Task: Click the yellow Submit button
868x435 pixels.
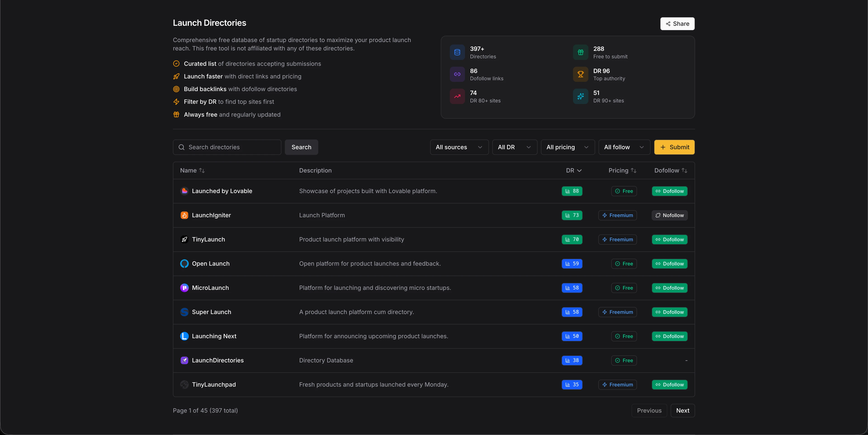Action: point(674,147)
